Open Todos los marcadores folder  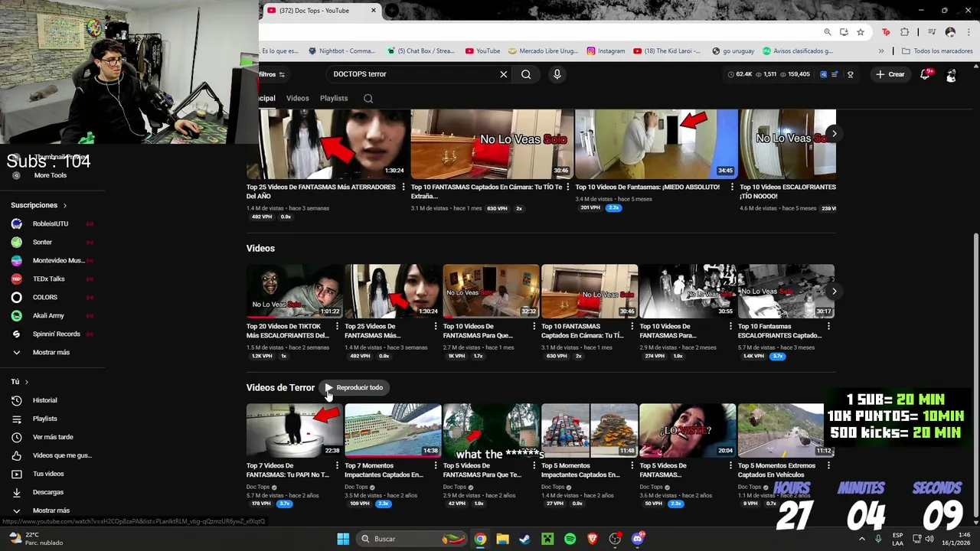coord(937,51)
